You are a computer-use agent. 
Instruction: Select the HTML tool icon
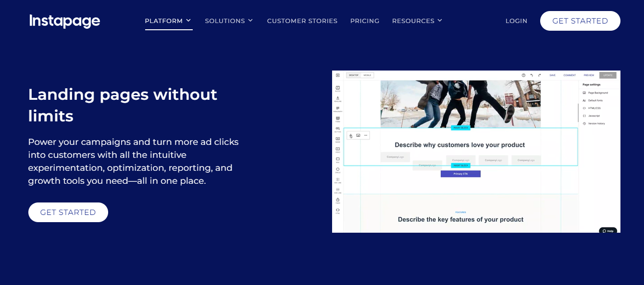pos(338,211)
